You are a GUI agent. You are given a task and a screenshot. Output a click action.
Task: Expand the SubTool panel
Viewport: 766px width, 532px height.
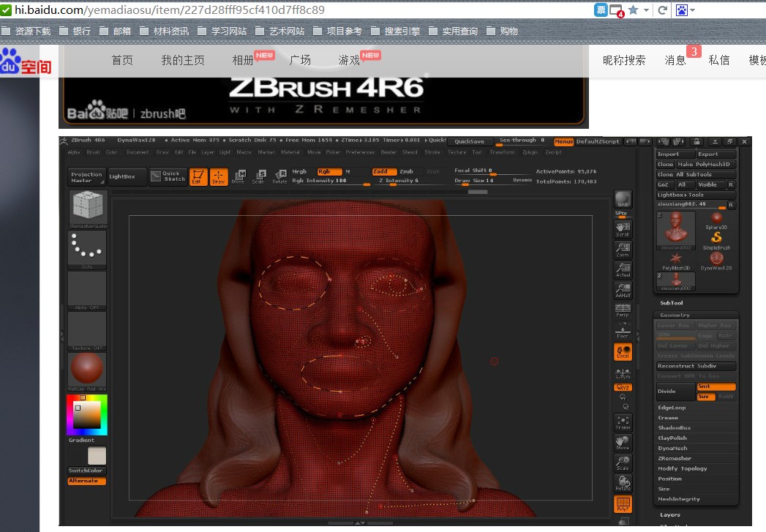coord(671,302)
